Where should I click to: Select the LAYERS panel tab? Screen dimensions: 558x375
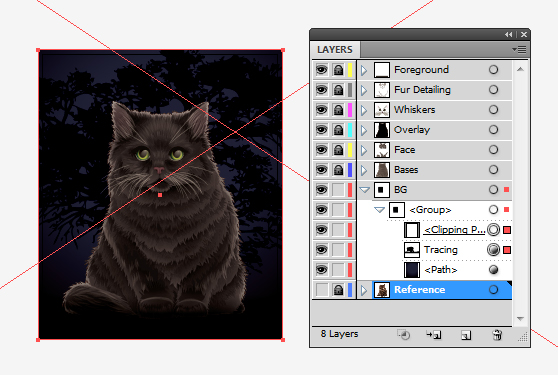click(x=335, y=49)
